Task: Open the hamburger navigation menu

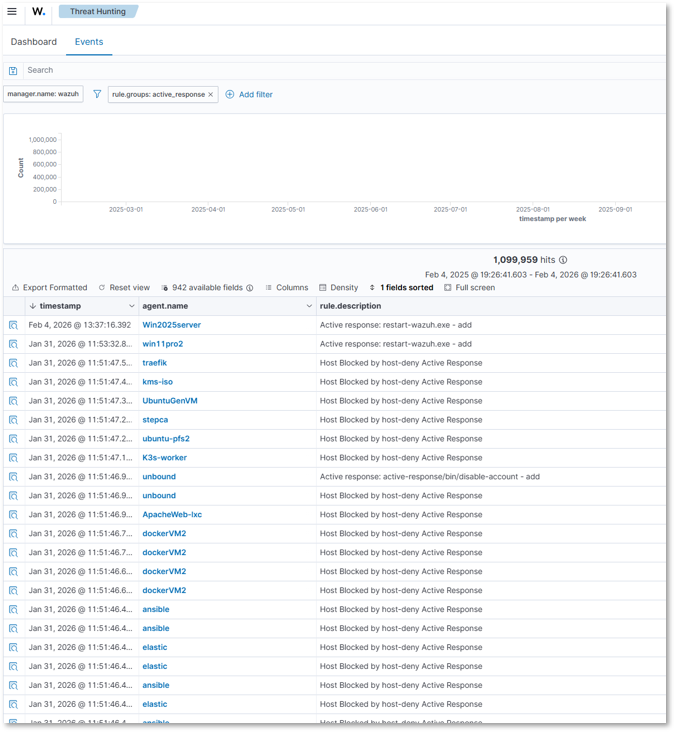Action: tap(12, 11)
